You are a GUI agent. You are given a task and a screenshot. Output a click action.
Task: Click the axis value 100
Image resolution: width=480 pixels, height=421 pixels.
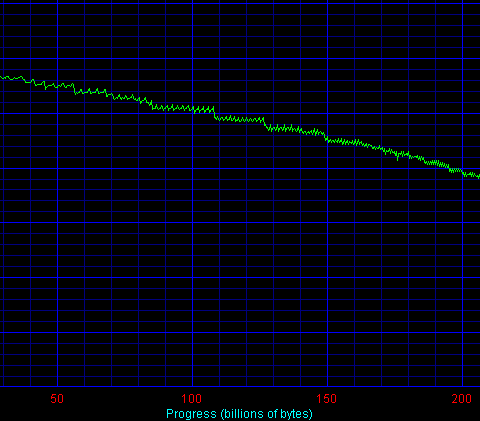(192, 399)
